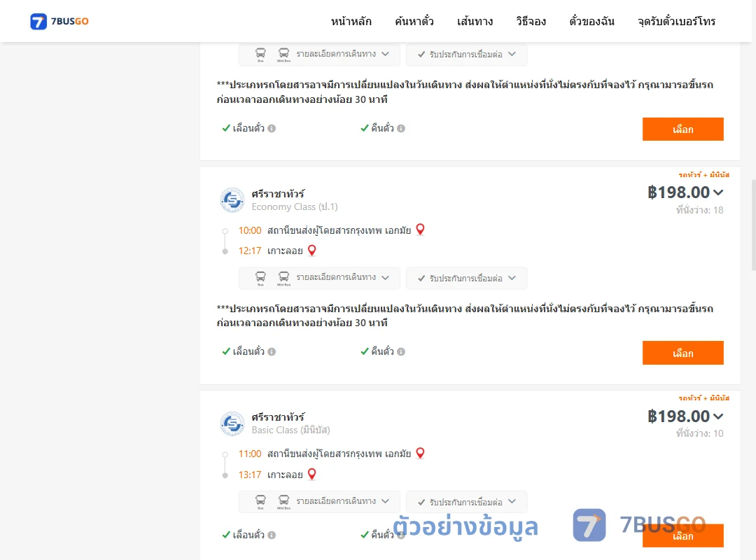The image size is (756, 560).
Task: Open the วิธีจอง menu item
Action: click(531, 21)
